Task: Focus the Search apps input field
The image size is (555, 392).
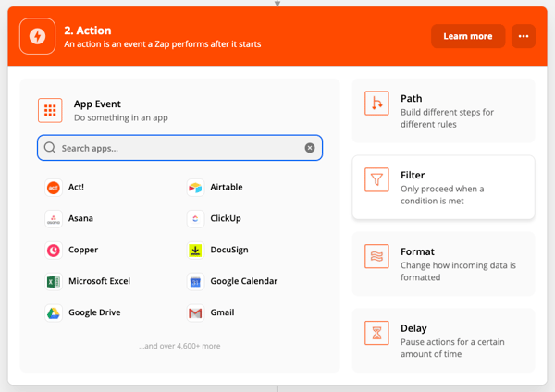Action: (179, 148)
